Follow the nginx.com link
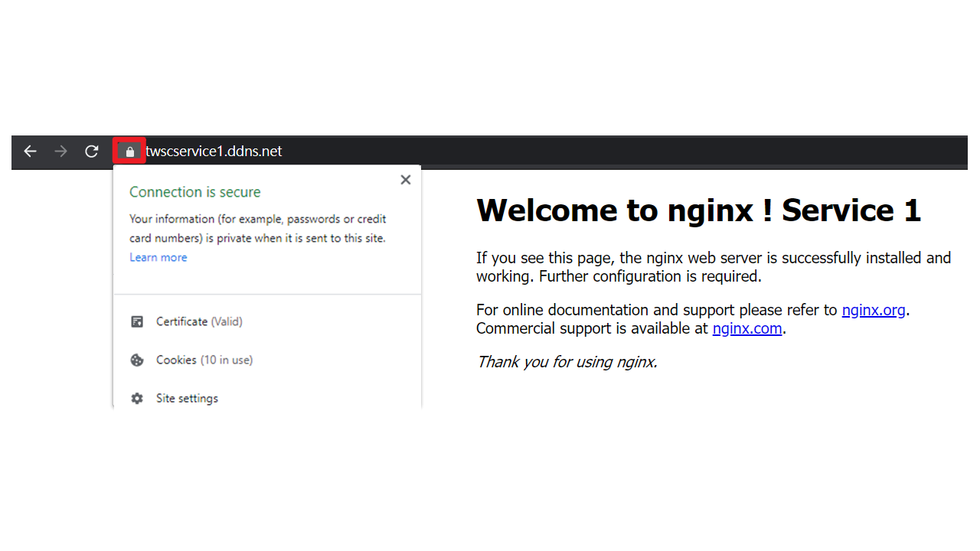The image size is (980, 551). [x=747, y=328]
